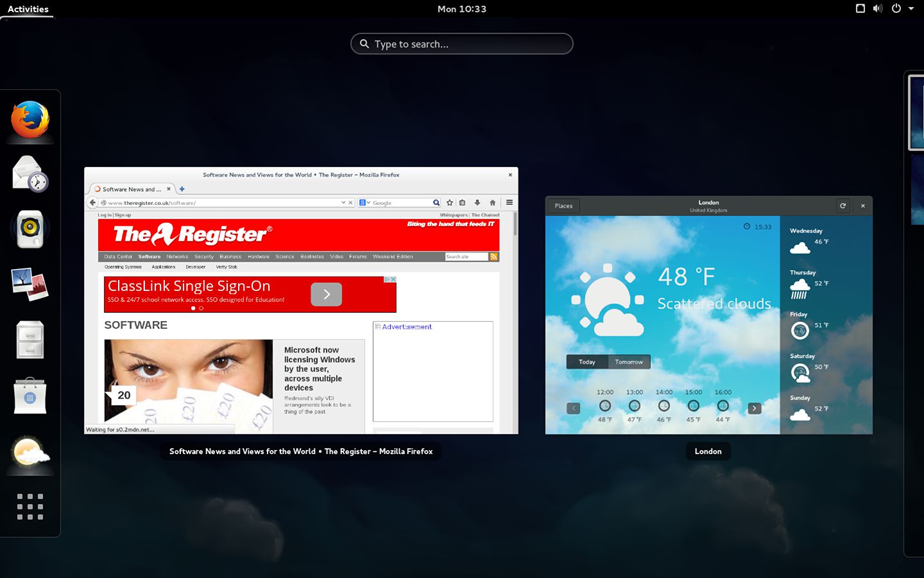Click Log in link on Register
Screen dimensions: 924x578
click(105, 215)
